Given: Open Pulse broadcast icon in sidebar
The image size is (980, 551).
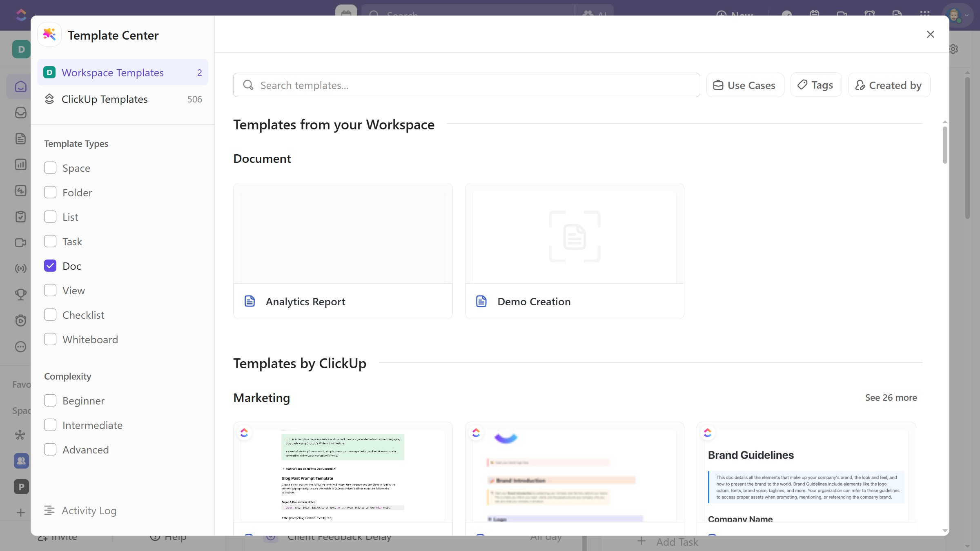Looking at the screenshot, I should point(21,269).
